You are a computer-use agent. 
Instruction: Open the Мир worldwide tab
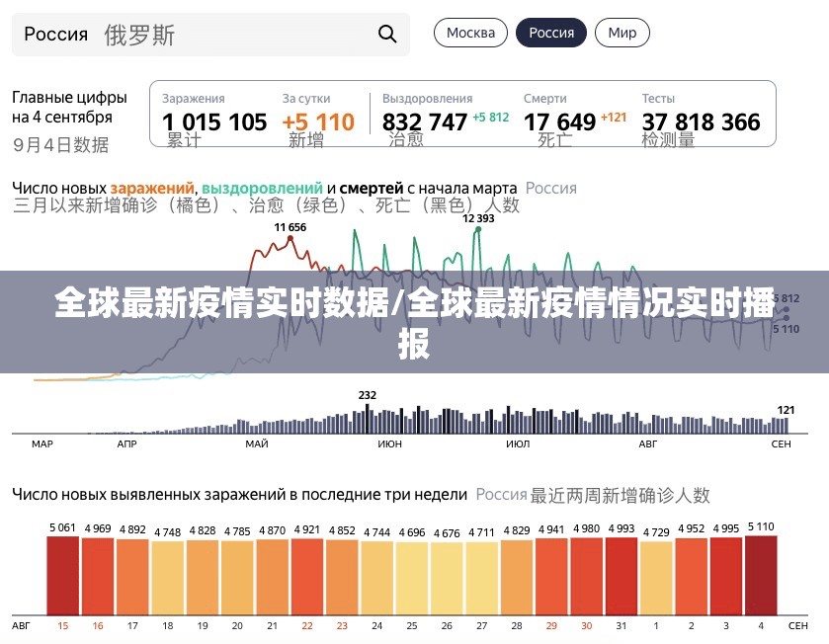point(622,33)
